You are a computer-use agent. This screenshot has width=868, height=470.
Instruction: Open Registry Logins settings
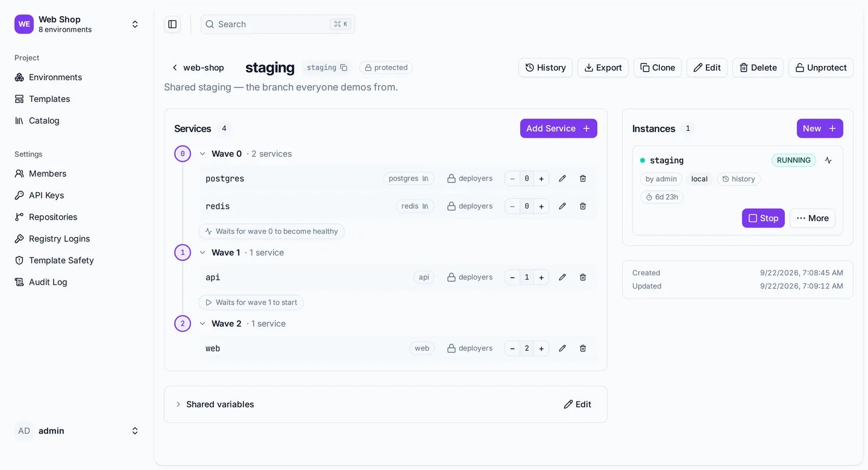(x=76, y=239)
